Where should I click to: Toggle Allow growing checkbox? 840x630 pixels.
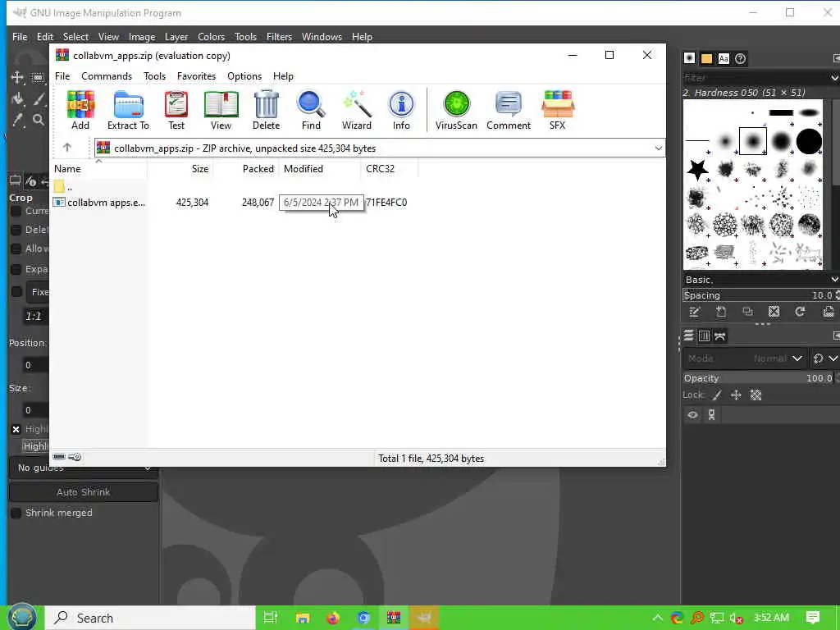tap(16, 249)
